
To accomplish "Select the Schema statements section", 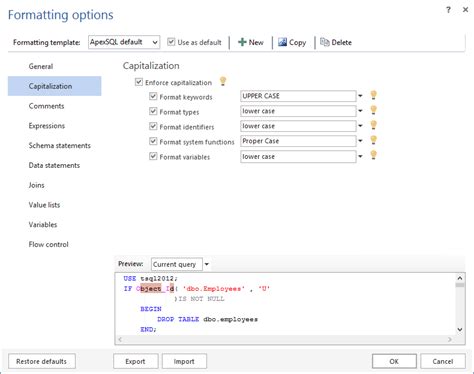I will click(x=54, y=145).
